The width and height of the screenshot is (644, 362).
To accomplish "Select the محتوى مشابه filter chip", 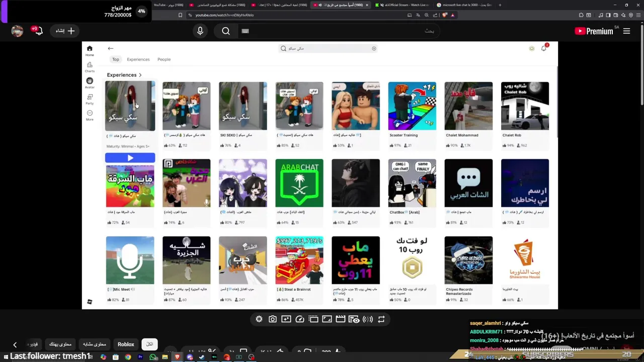I will tap(95, 344).
